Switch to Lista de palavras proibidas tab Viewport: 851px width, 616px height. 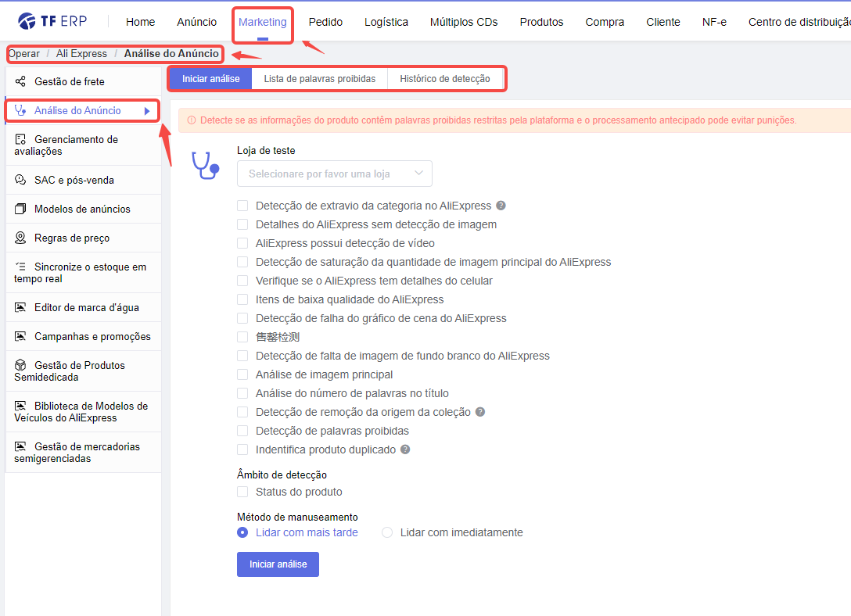click(x=320, y=79)
